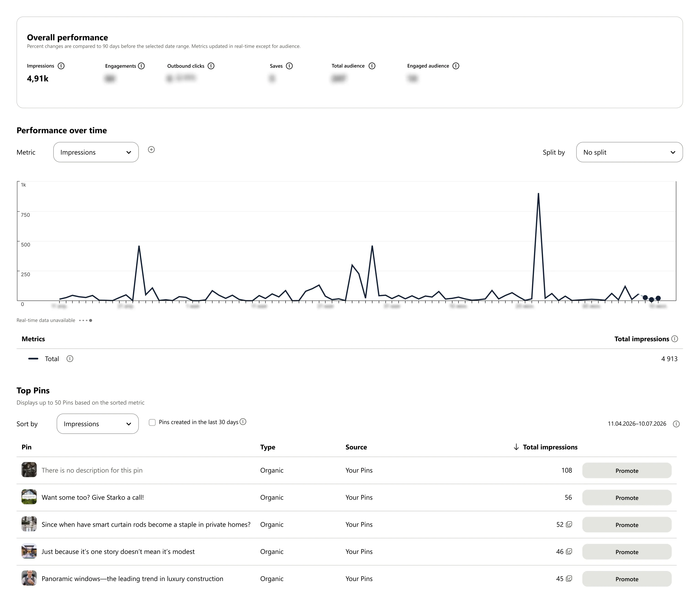The image size is (699, 616).
Task: Click the badge icon next to 46 impressions
Action: tap(569, 551)
